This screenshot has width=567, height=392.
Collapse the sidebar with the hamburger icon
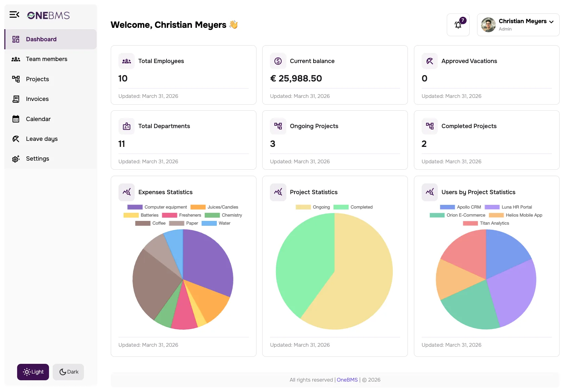tap(14, 15)
